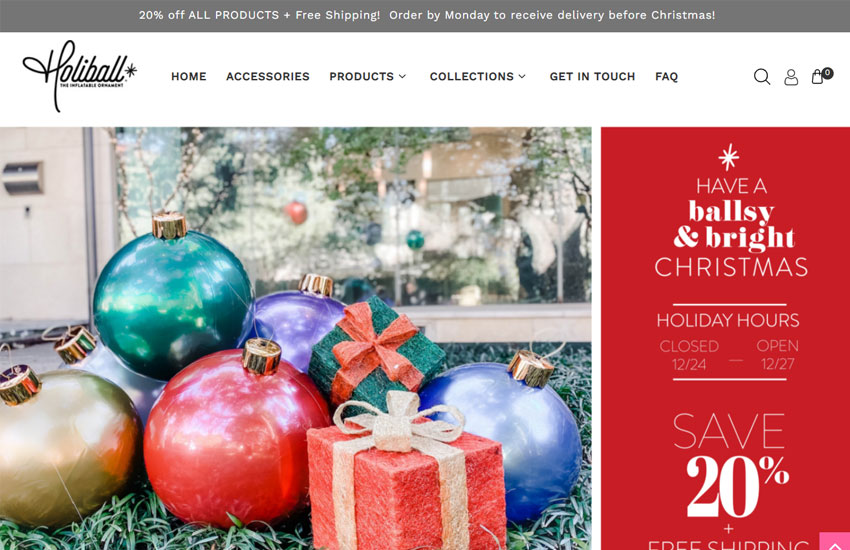The image size is (850, 550).
Task: Click the white starburst on red banner
Action: pyautogui.click(x=729, y=157)
